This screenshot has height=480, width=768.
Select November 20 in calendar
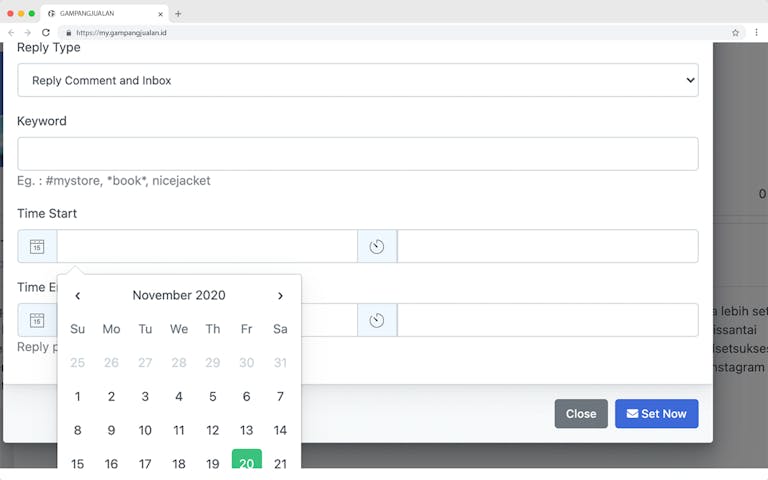246,463
